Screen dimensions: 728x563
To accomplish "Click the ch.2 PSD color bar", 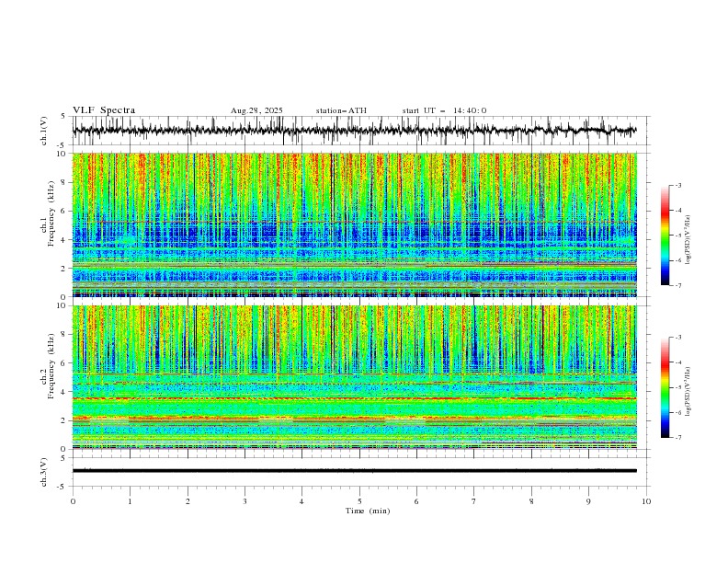I will (665, 387).
